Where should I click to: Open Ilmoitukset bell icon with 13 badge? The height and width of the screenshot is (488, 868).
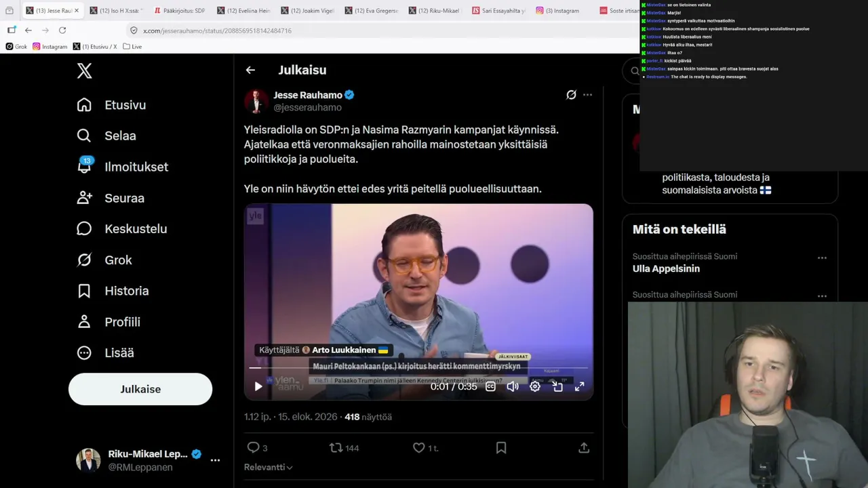pos(84,166)
